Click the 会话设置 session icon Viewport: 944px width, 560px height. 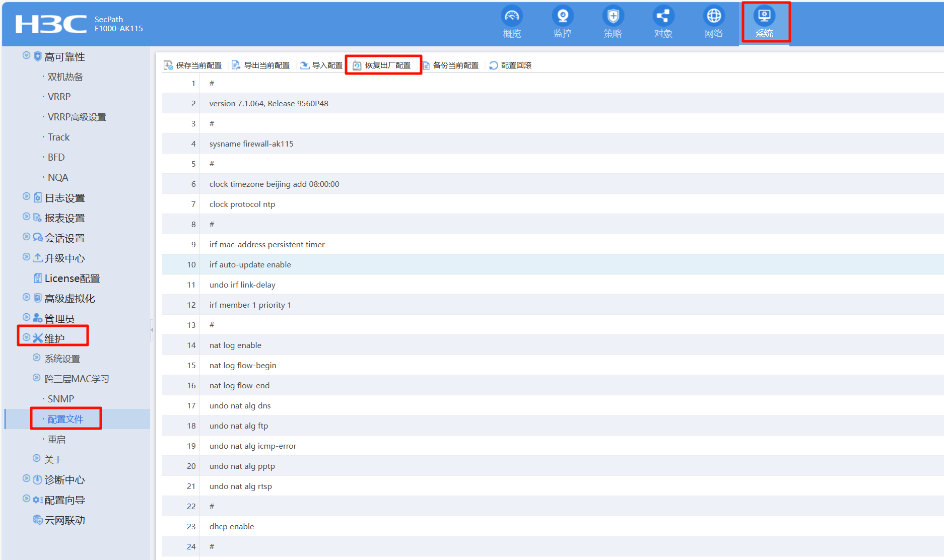[x=38, y=238]
